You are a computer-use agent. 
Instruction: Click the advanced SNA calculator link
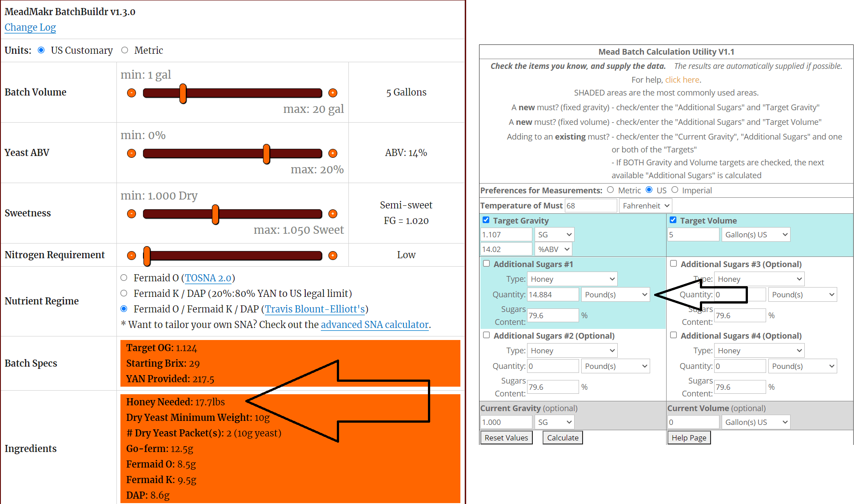pyautogui.click(x=375, y=324)
